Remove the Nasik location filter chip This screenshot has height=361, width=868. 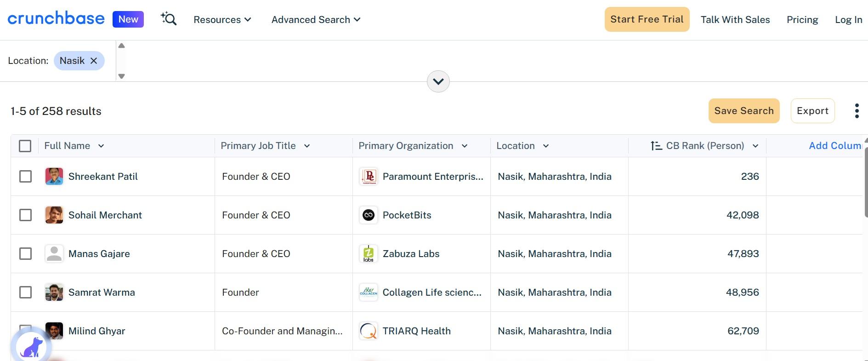pos(94,61)
